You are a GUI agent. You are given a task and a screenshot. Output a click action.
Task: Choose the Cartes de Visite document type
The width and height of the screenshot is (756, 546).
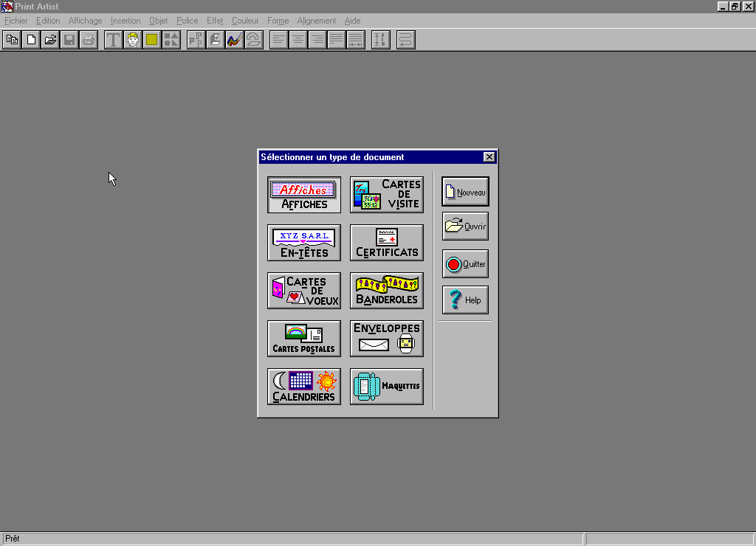click(387, 195)
